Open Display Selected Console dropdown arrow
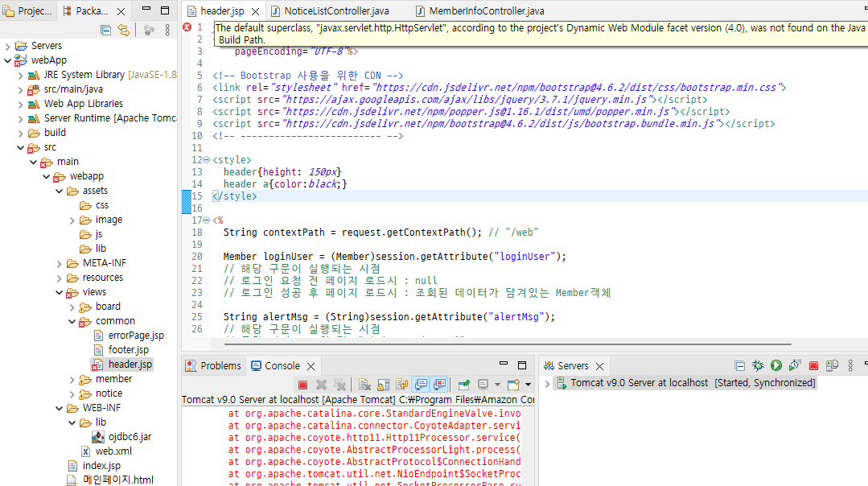Viewport: 868px width, 486px height. click(497, 385)
